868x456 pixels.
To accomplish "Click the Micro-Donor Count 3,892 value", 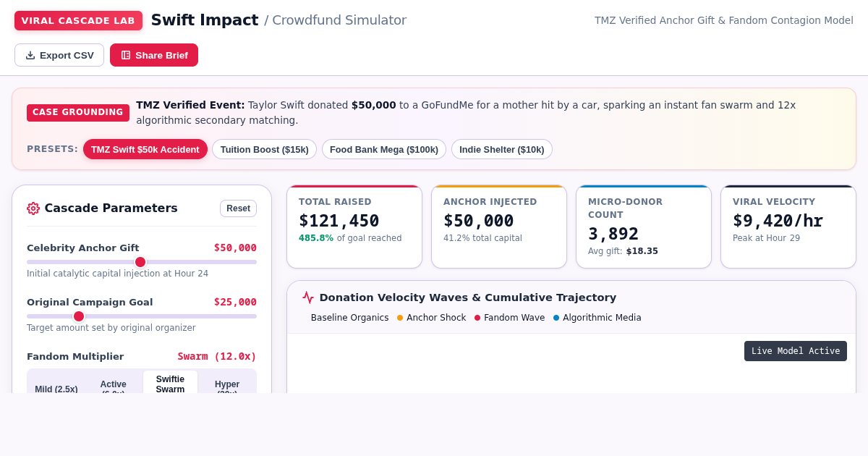I will click(x=613, y=234).
